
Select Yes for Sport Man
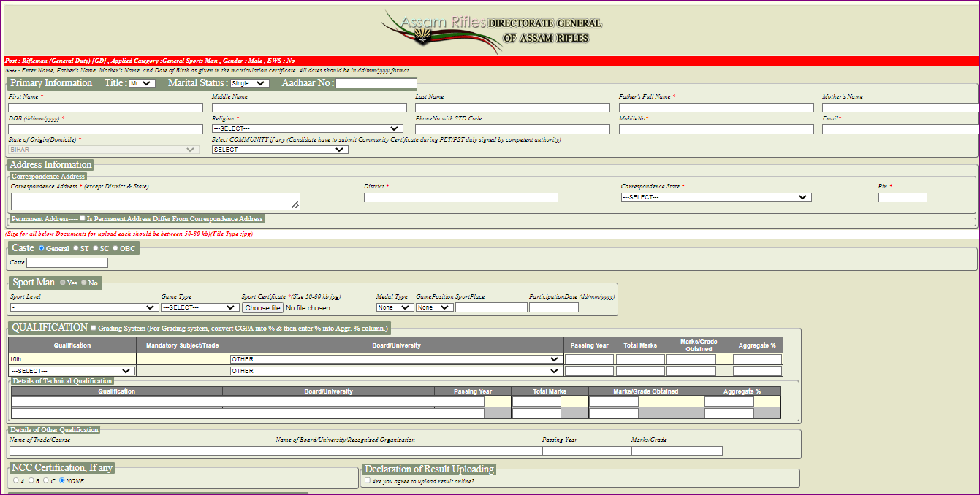click(64, 282)
